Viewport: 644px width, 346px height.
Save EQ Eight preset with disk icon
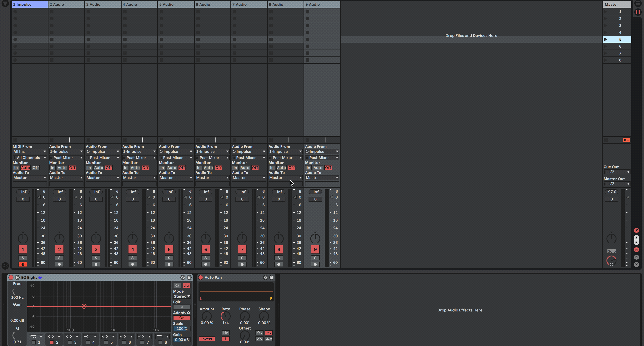click(189, 277)
